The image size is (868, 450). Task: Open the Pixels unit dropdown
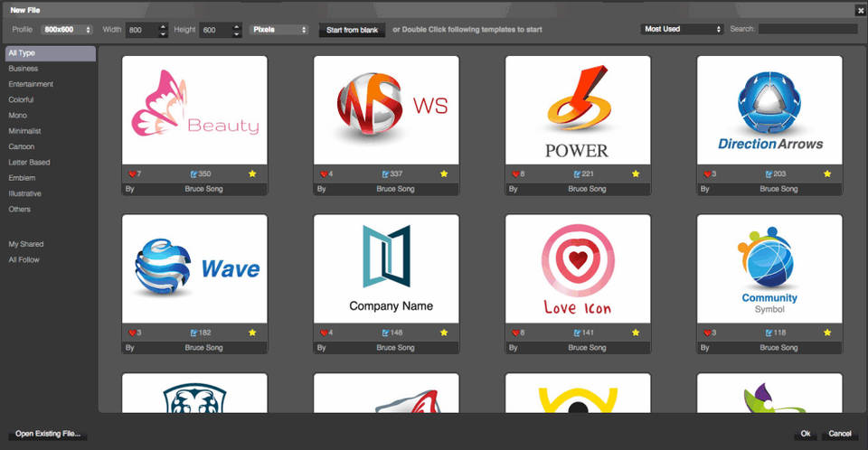coord(279,30)
